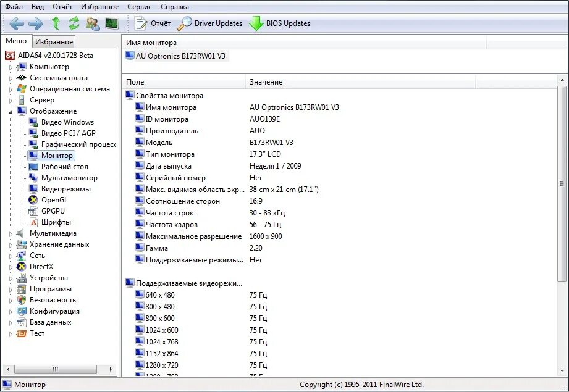The image size is (569, 392).
Task: Select the 1024 x 768 video mode row
Action: (x=201, y=342)
